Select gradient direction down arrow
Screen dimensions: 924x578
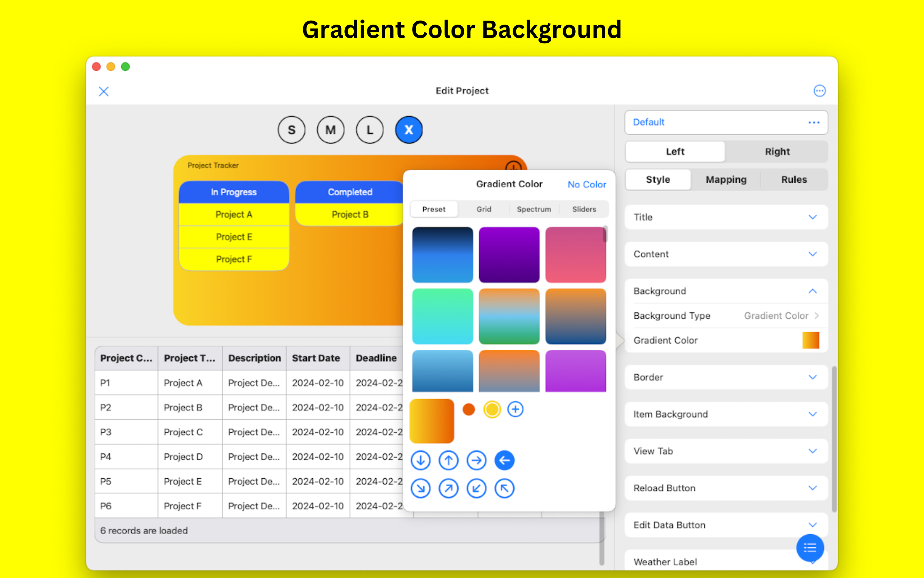(420, 460)
